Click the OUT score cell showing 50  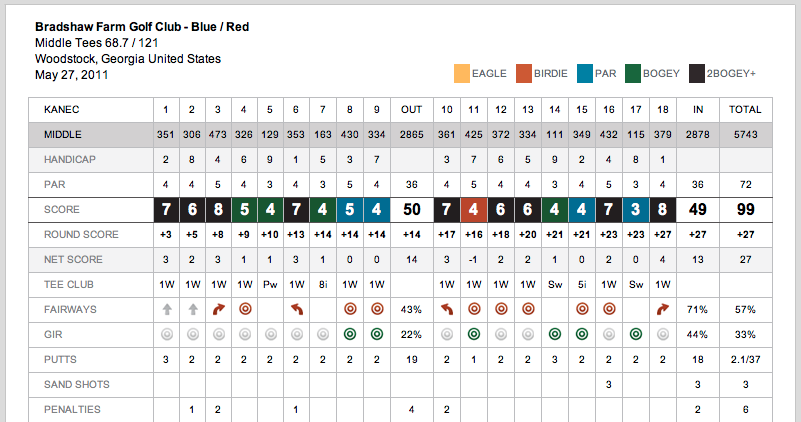pos(412,209)
